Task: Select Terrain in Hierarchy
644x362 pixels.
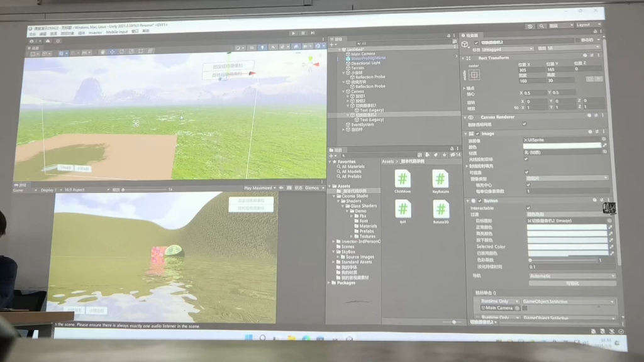Action: (357, 68)
